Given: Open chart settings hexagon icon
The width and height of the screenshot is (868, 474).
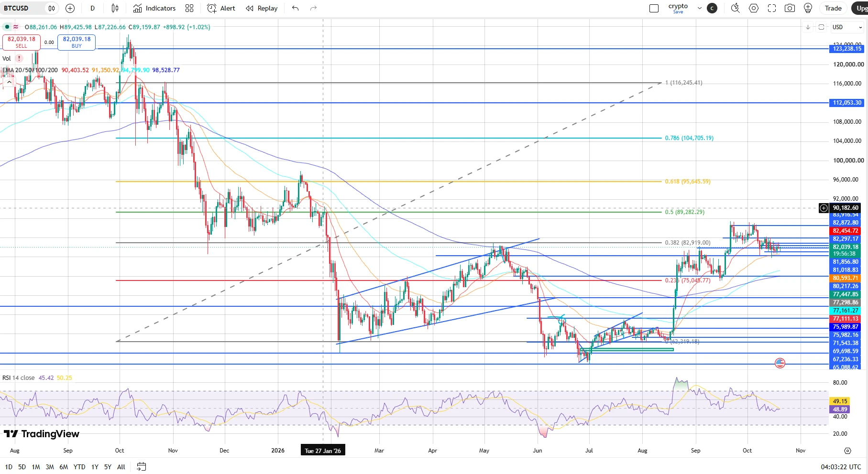Looking at the screenshot, I should (x=754, y=8).
